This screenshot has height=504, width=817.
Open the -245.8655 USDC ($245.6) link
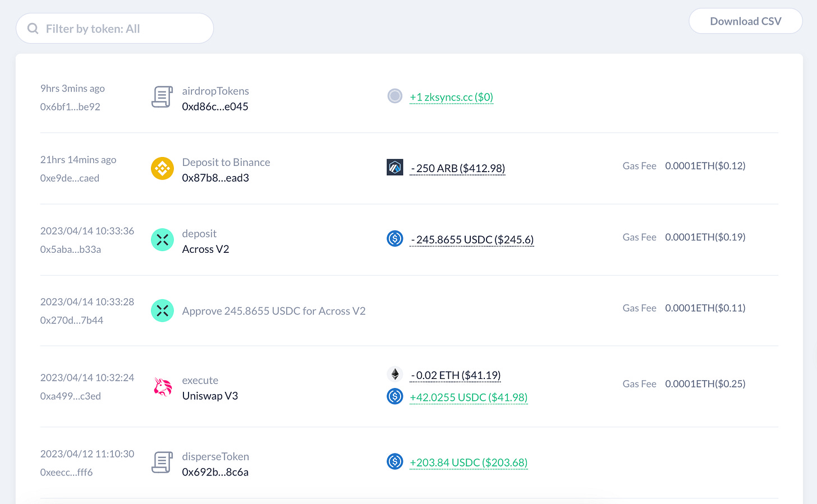click(472, 239)
